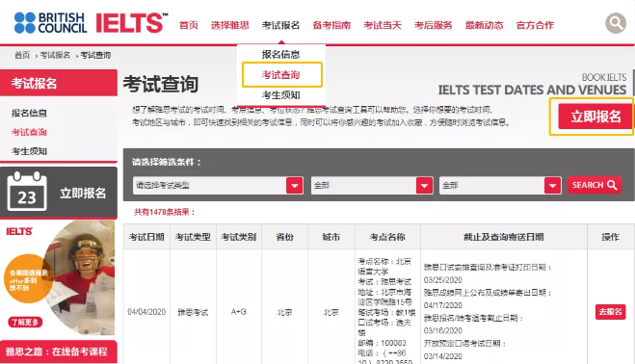The width and height of the screenshot is (635, 364).
Task: Open the exam type dropdown arrow
Action: (x=295, y=186)
